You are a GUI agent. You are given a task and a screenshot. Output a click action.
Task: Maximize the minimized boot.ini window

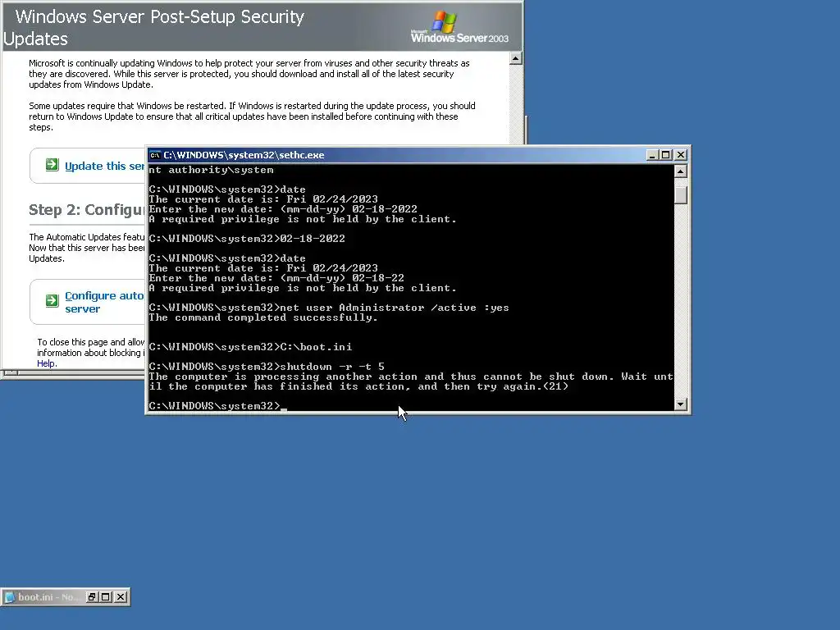pos(106,597)
